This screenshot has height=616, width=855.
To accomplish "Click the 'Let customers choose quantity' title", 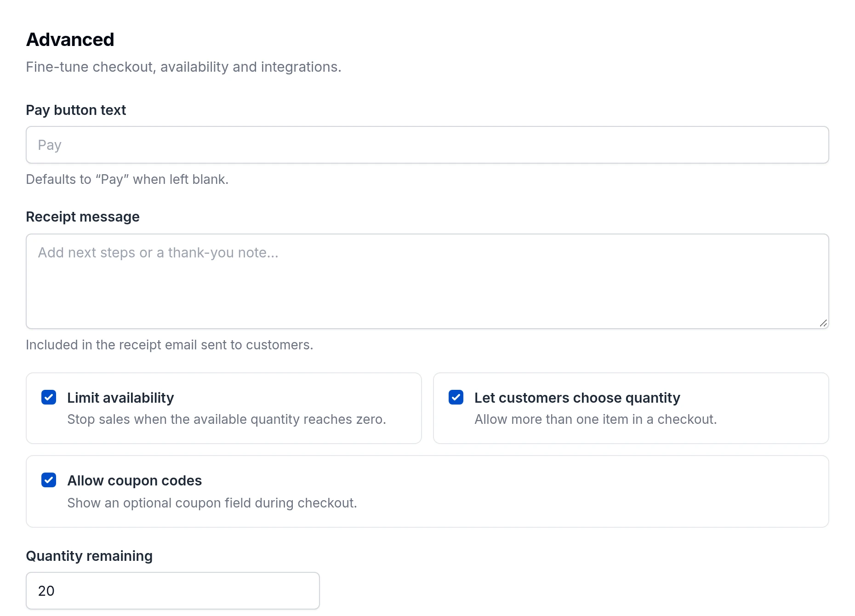I will point(577,398).
